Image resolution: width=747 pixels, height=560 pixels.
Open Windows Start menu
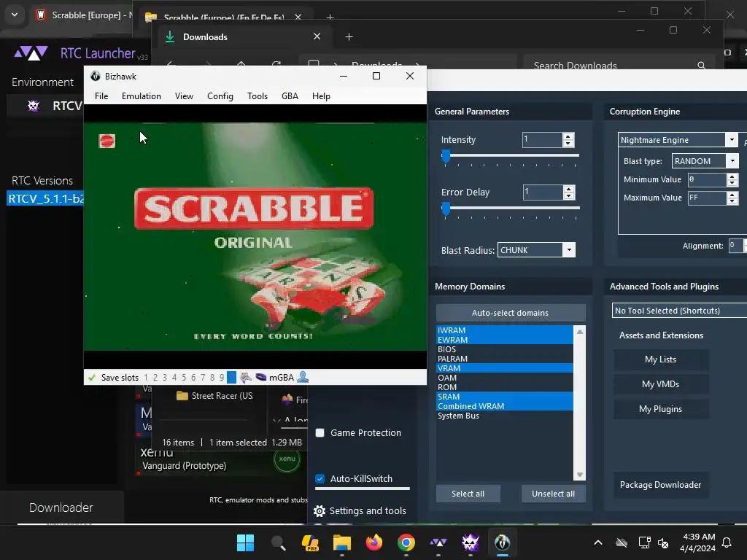coord(245,542)
